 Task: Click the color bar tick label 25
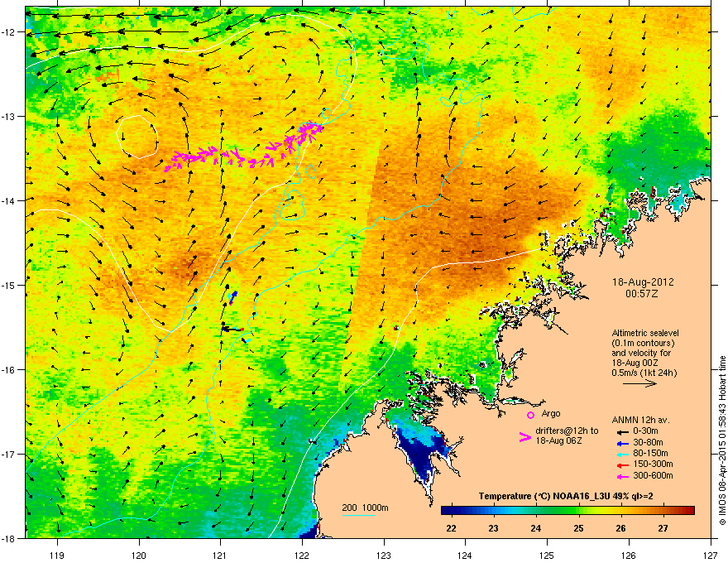point(578,528)
